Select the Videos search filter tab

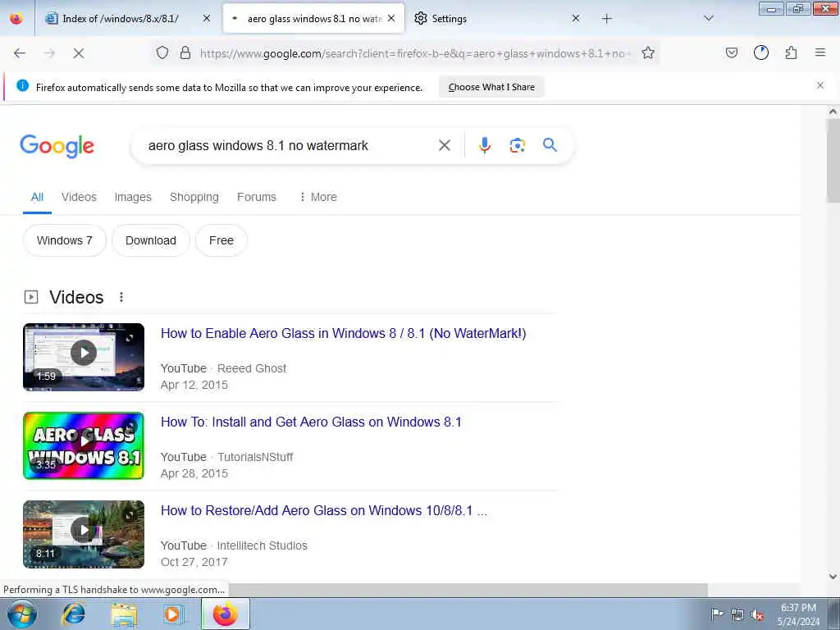tap(79, 197)
